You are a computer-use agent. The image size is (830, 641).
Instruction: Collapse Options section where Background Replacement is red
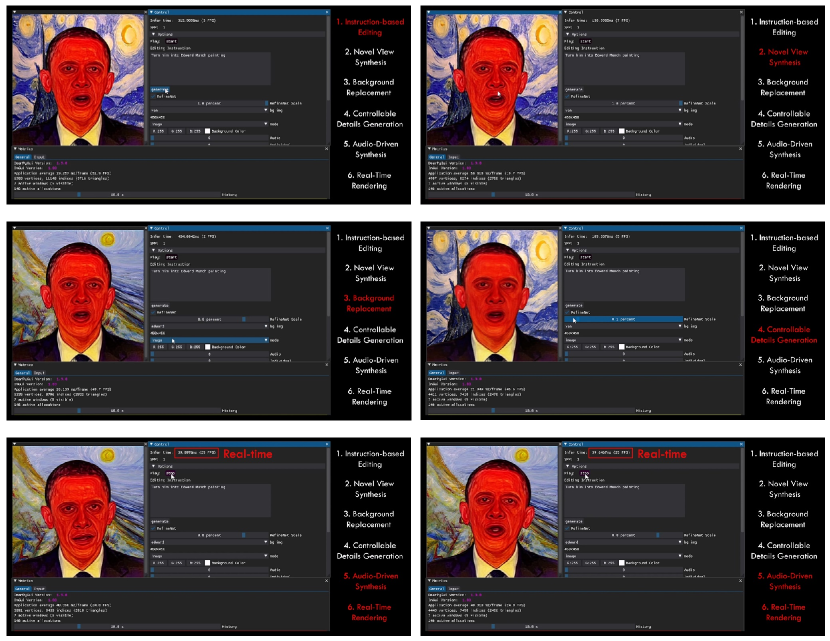point(238,250)
